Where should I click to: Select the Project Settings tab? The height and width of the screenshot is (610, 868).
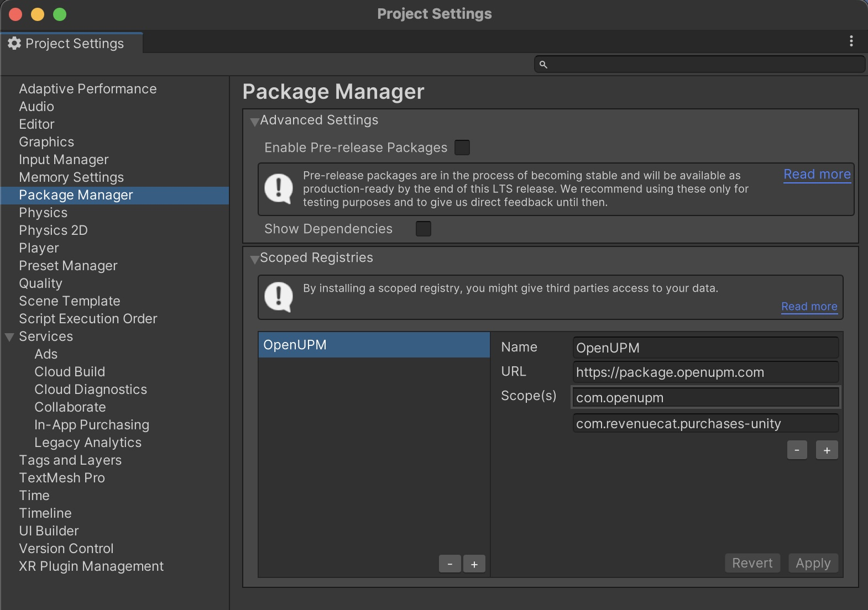pyautogui.click(x=72, y=43)
